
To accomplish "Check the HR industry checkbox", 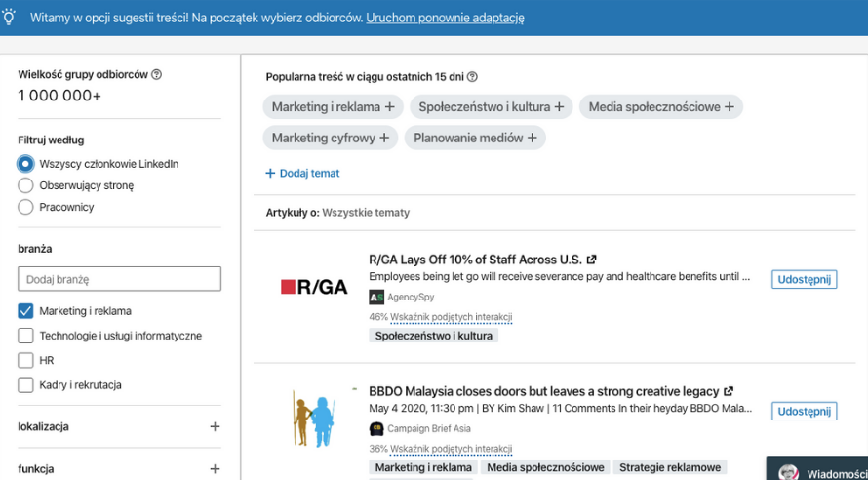I will (25, 360).
